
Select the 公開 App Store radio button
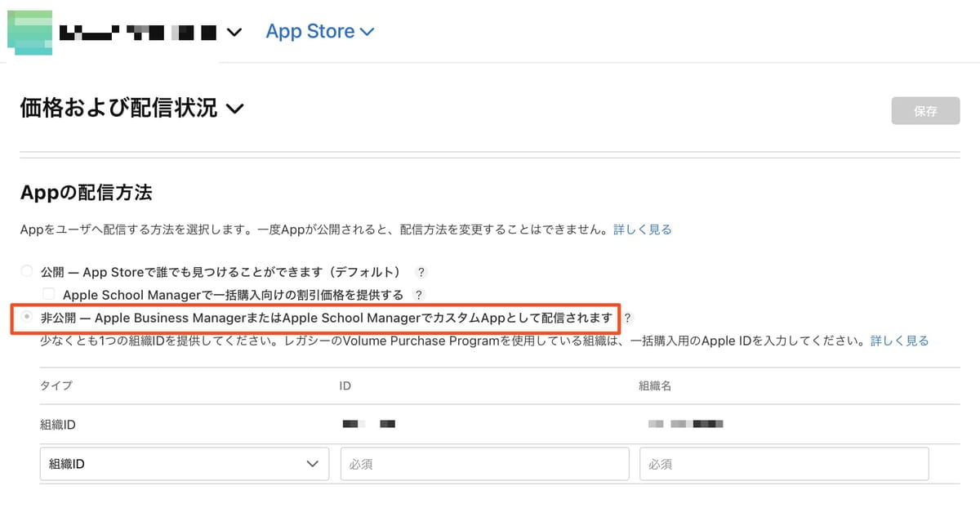tap(27, 271)
